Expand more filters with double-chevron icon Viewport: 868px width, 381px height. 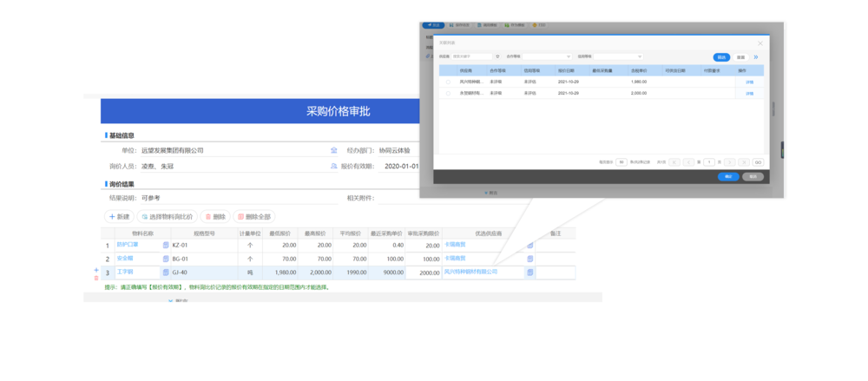click(x=756, y=57)
